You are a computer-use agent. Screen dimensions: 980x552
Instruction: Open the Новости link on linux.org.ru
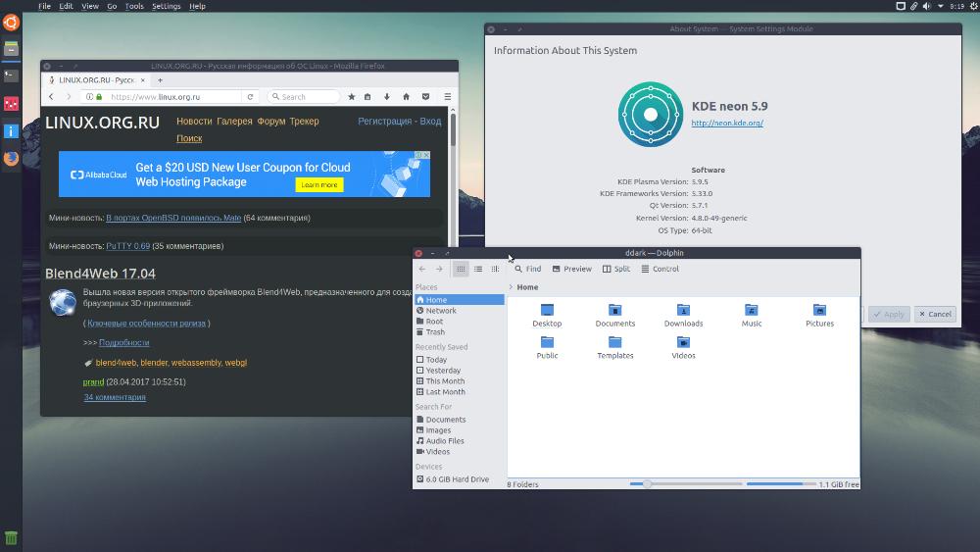[x=194, y=122]
